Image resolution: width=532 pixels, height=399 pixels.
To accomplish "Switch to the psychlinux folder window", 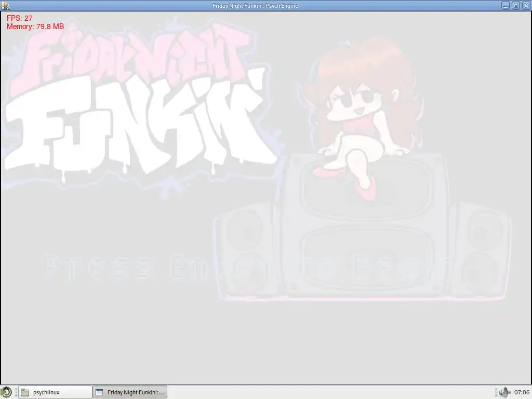I will [55, 392].
